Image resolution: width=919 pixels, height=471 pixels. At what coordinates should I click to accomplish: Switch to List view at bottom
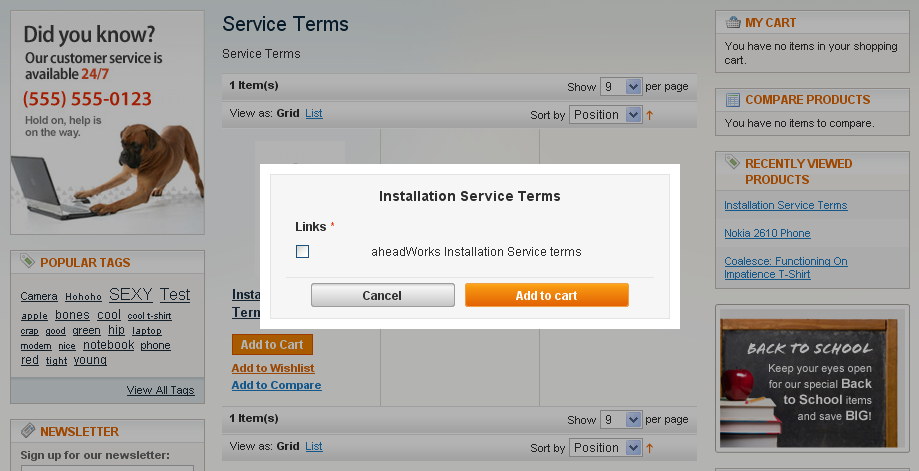pos(314,446)
